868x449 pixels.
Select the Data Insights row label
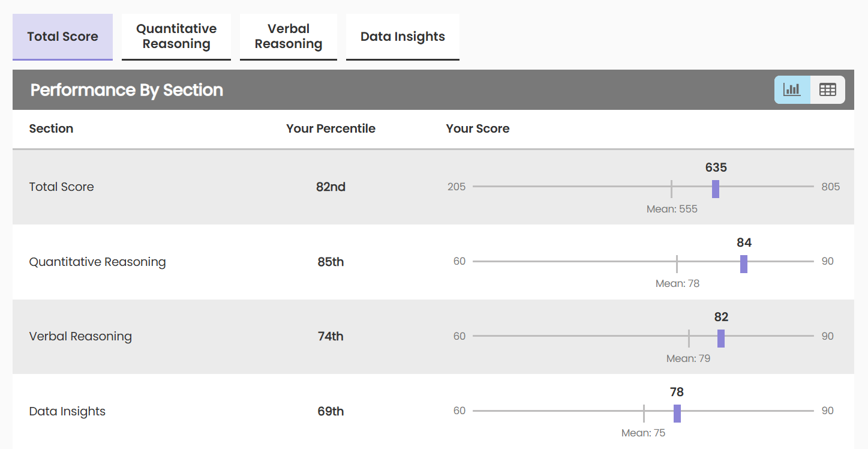tap(67, 411)
